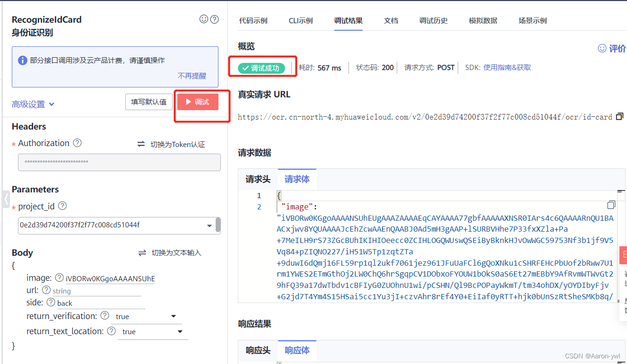Open 调试历史 tab

click(434, 20)
